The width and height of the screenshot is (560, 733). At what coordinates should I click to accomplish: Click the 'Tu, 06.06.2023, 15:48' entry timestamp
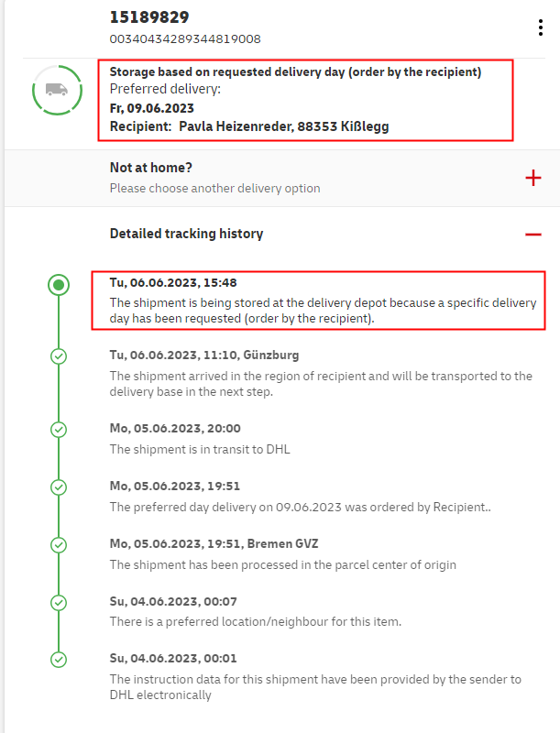click(x=173, y=283)
